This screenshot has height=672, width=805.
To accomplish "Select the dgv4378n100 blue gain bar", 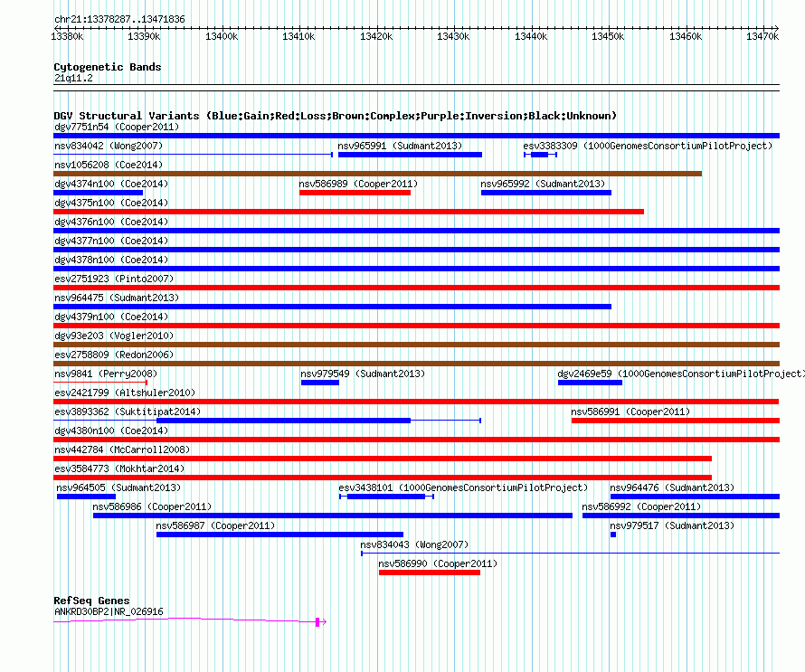I will [416, 269].
